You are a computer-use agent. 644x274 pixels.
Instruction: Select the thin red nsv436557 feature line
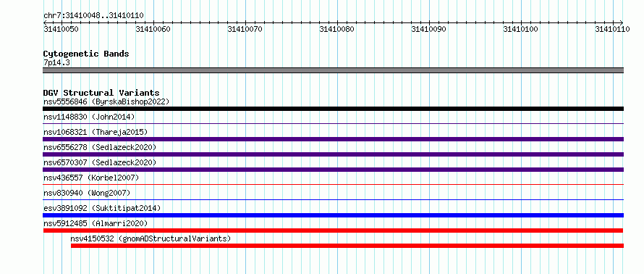333,184
